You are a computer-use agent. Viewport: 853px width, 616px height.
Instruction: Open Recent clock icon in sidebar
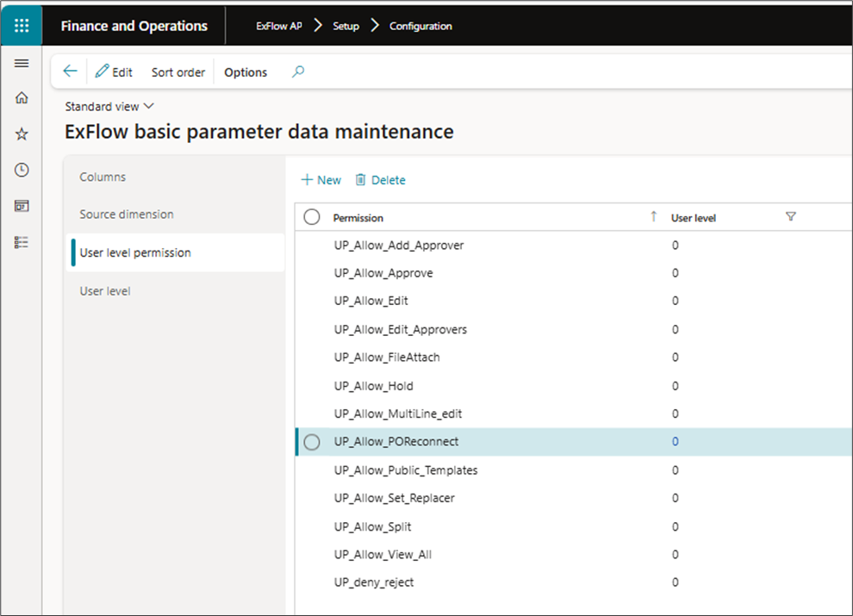pos(22,171)
